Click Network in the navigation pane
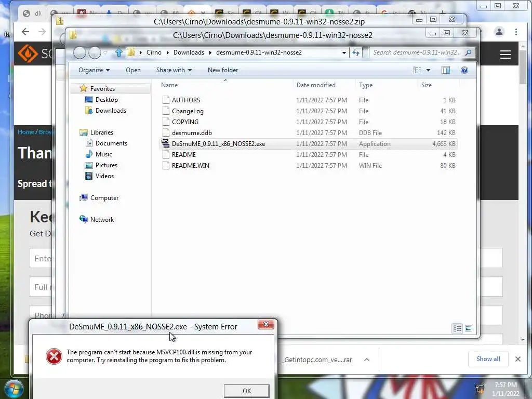This screenshot has height=399, width=532. pyautogui.click(x=102, y=220)
